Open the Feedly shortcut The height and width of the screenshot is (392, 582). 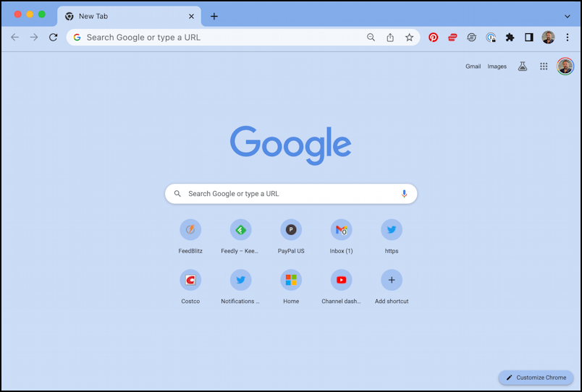click(x=240, y=236)
